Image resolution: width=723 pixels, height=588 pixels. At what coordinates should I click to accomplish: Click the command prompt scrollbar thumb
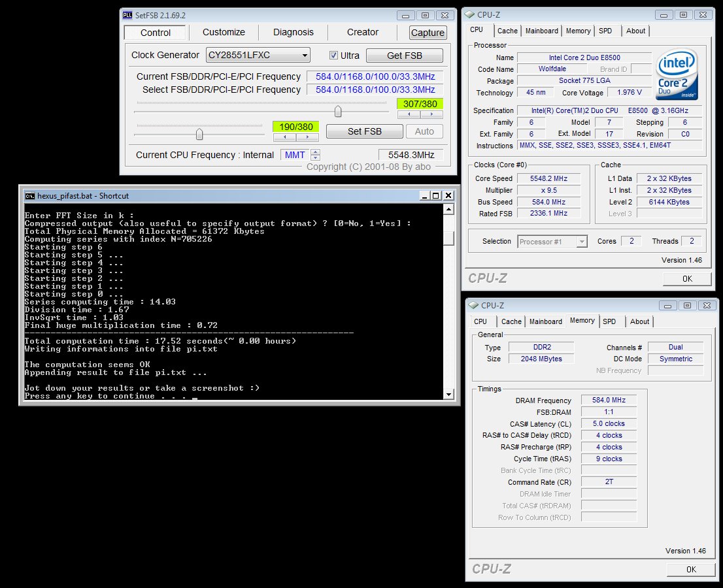[448, 238]
